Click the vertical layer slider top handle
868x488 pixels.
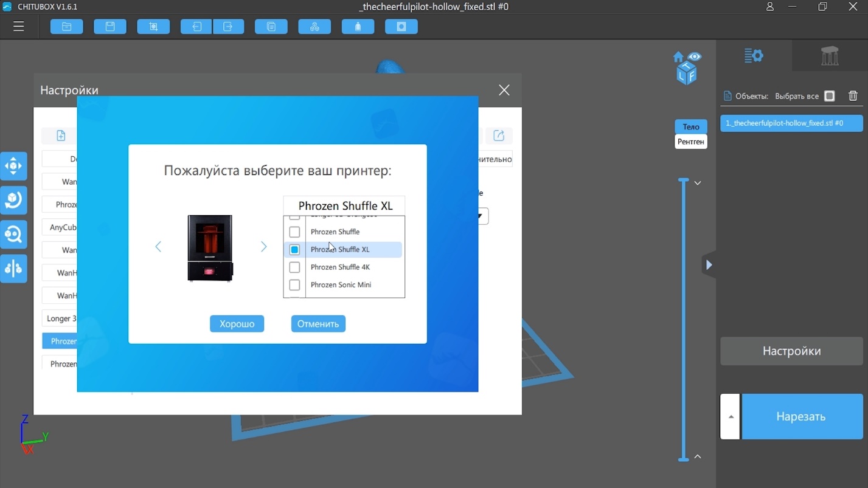pos(683,181)
